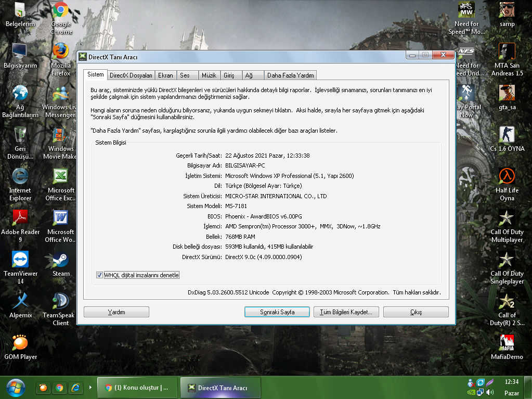Launch Steam desktop shortcut
This screenshot has height=399, width=532.
pos(61,264)
